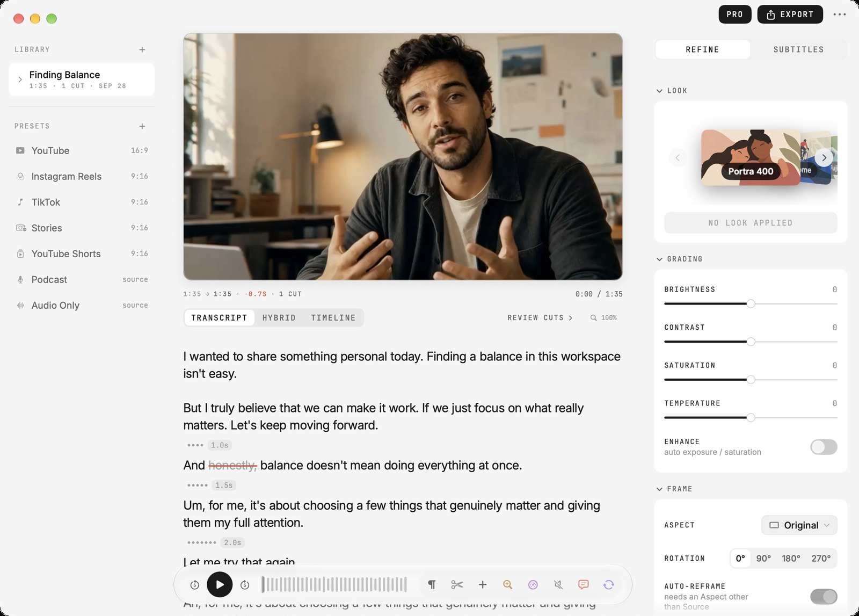Toggle the Enhance auto exposure switch
This screenshot has height=616, width=859.
coord(824,447)
